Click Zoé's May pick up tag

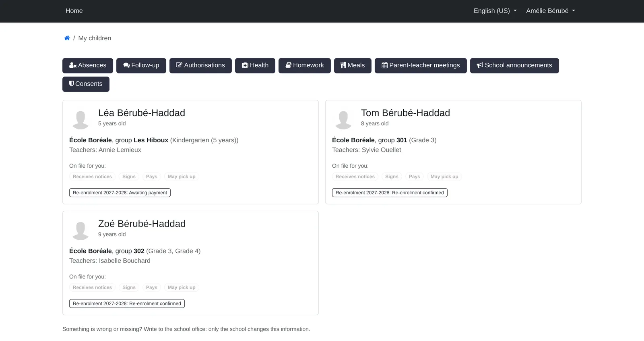coord(182,287)
